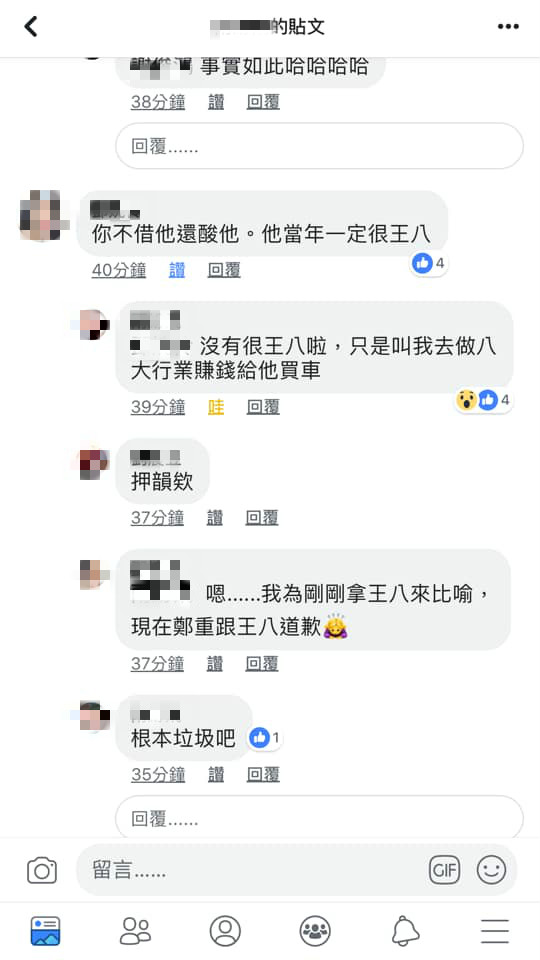Open the hamburger menu tab
540x960 pixels.
coord(495,931)
